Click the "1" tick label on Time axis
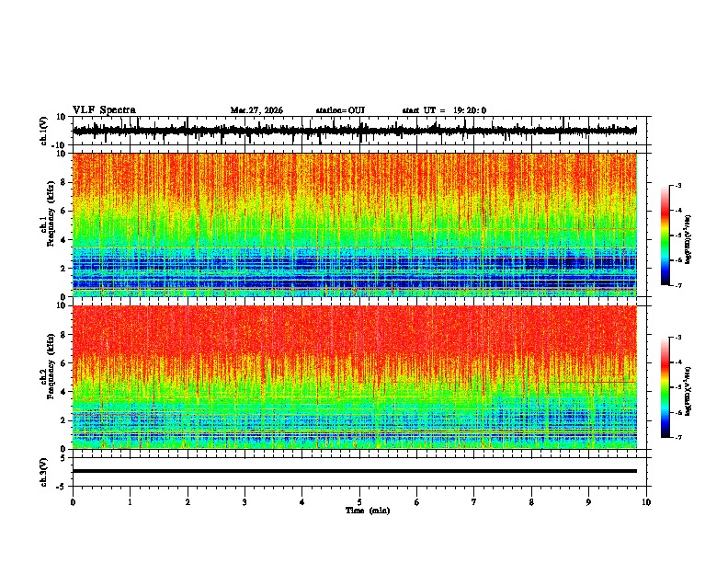The height and width of the screenshot is (563, 728). tap(130, 502)
